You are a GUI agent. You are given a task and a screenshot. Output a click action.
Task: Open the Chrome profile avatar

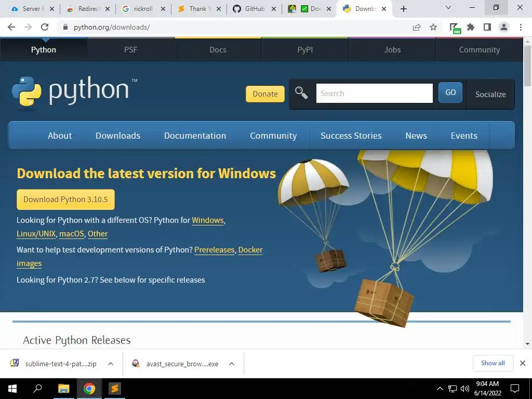point(504,27)
